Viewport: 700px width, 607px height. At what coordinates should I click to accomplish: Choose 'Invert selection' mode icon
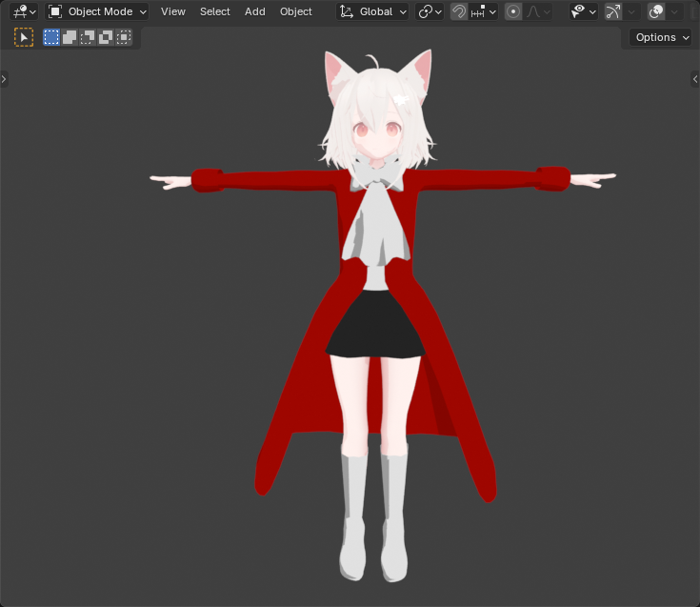click(106, 37)
